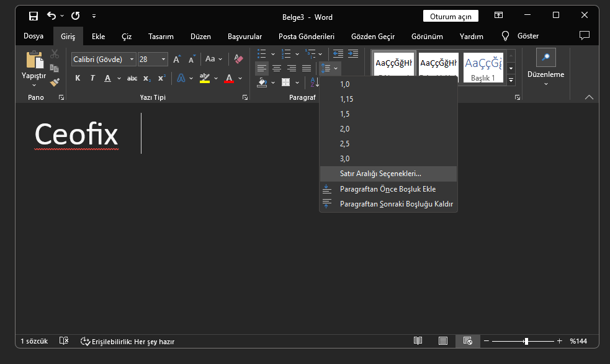610x364 pixels.
Task: Toggle italic T formatting
Action: point(92,78)
